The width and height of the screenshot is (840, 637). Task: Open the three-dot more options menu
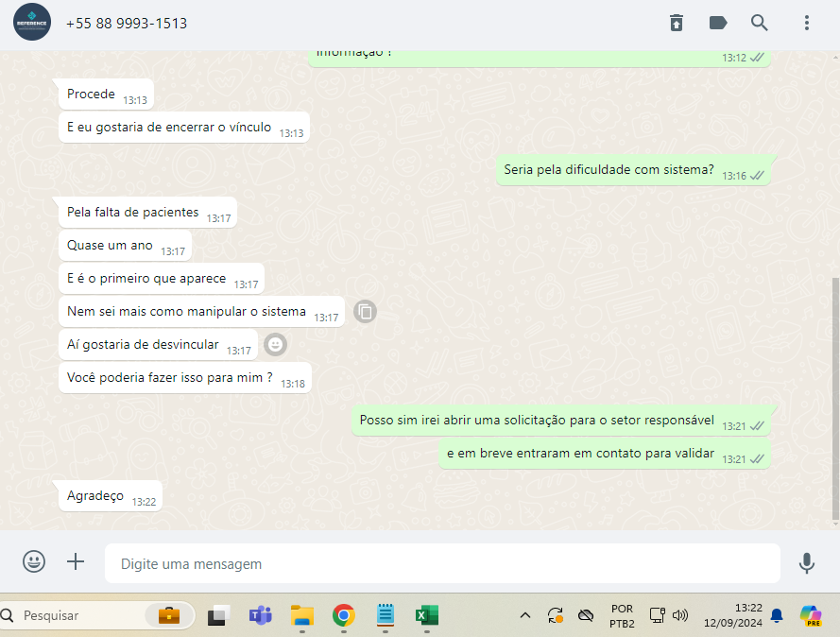[806, 23]
